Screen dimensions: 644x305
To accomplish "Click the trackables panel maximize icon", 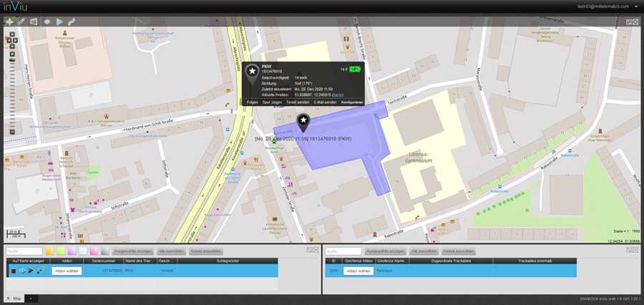I will pyautogui.click(x=316, y=249).
